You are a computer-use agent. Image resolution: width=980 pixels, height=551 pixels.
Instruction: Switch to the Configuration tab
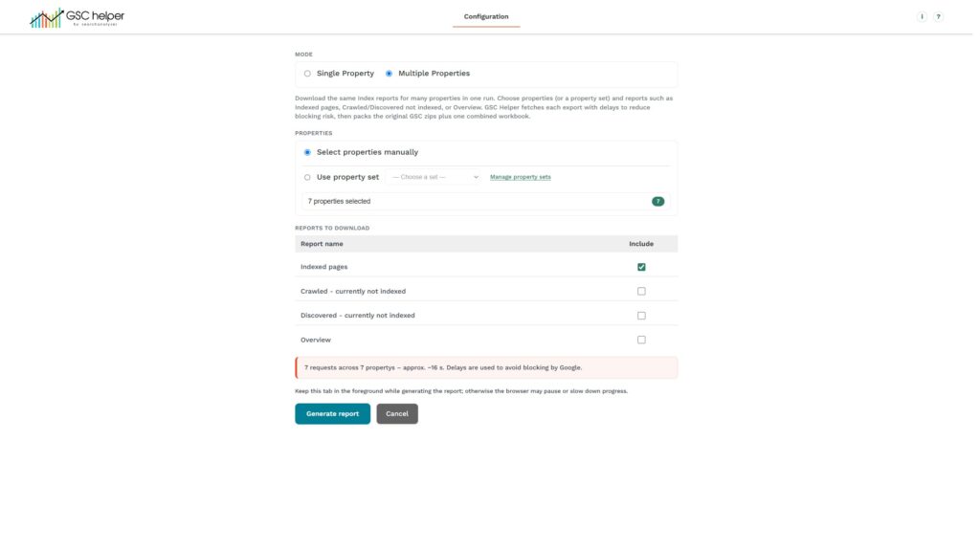(485, 17)
